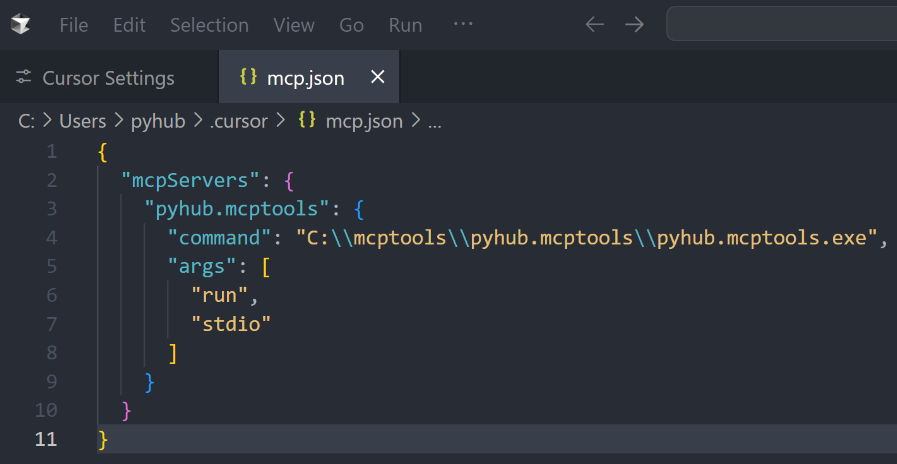Click the JSON braces icon on mcp.json tab

coord(249,78)
